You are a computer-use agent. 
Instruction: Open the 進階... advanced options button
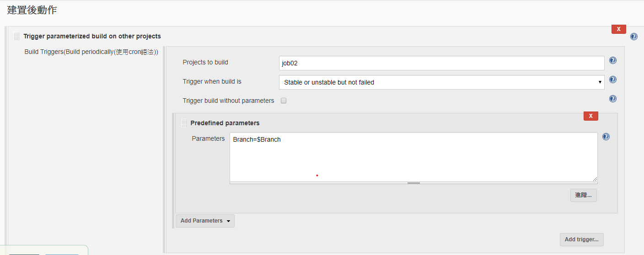583,195
